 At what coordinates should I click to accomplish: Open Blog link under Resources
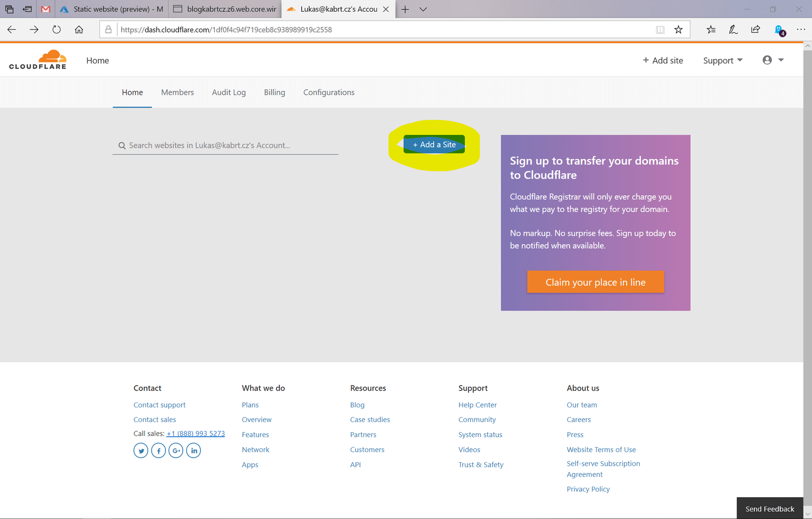(x=357, y=405)
